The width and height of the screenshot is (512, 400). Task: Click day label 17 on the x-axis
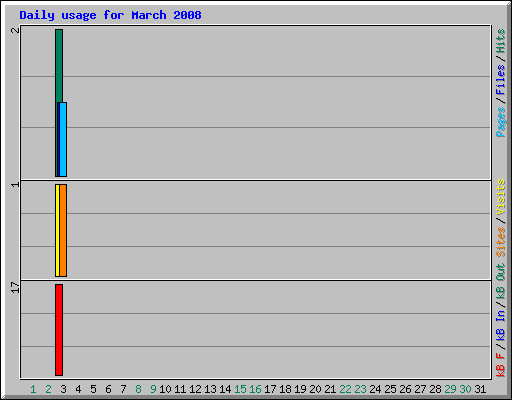[270, 389]
